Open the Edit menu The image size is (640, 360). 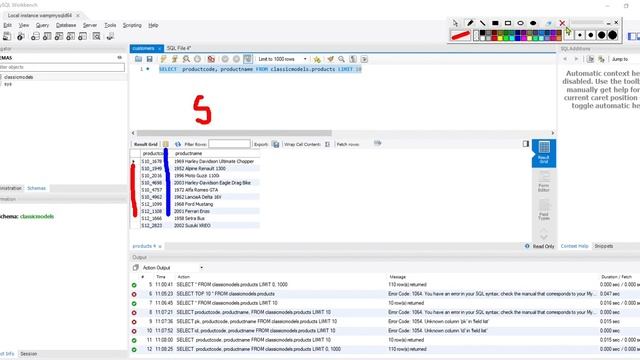7,25
